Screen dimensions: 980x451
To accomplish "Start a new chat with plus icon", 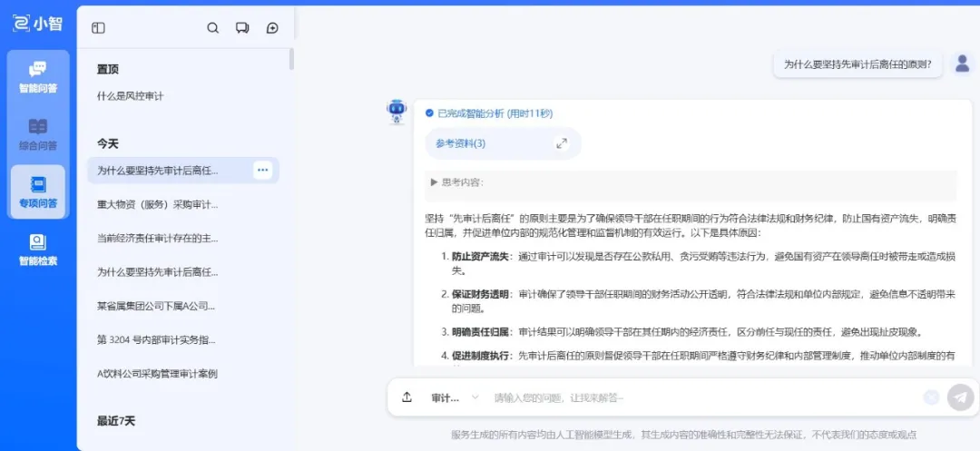I will pyautogui.click(x=272, y=28).
